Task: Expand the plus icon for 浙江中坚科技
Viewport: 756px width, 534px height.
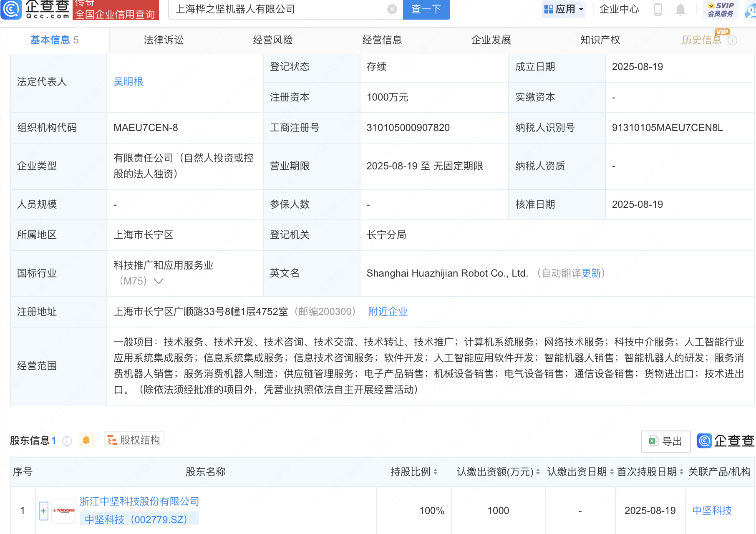Action: pos(43,511)
